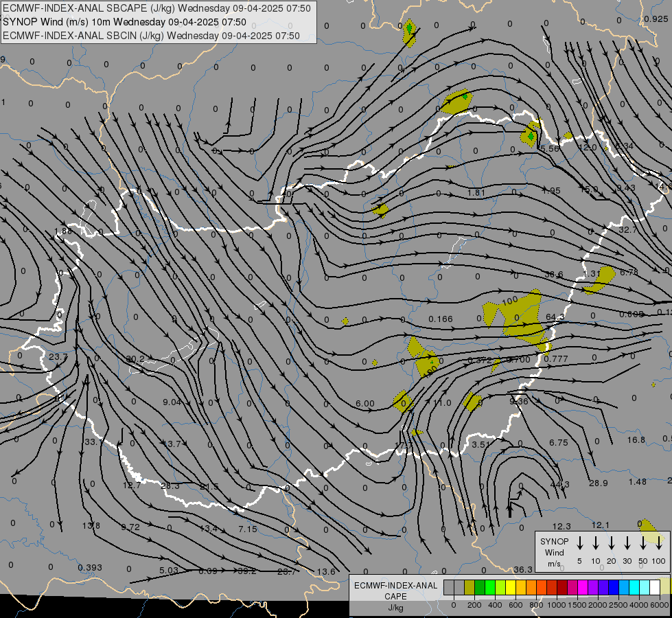Click the 11.0 value on the map
The image size is (672, 618).
442,402
